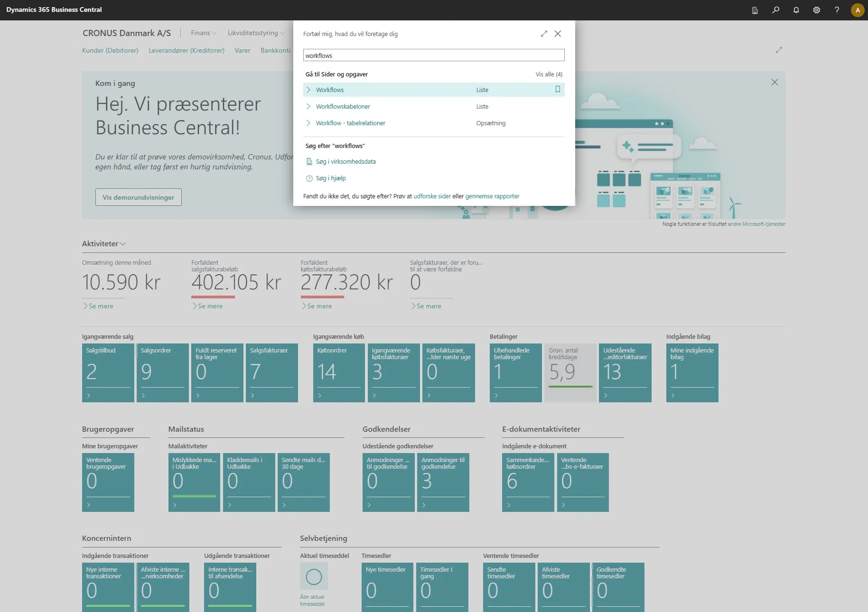Click the search magnifier icon in top bar
The image size is (868, 612).
(776, 10)
